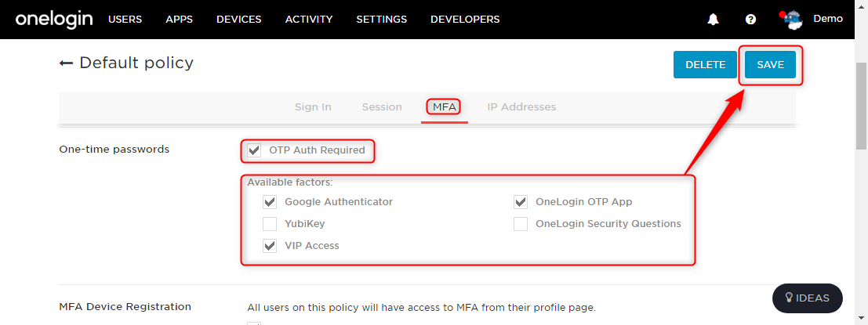868x325 pixels.
Task: Click the DELETE button
Action: [x=705, y=65]
